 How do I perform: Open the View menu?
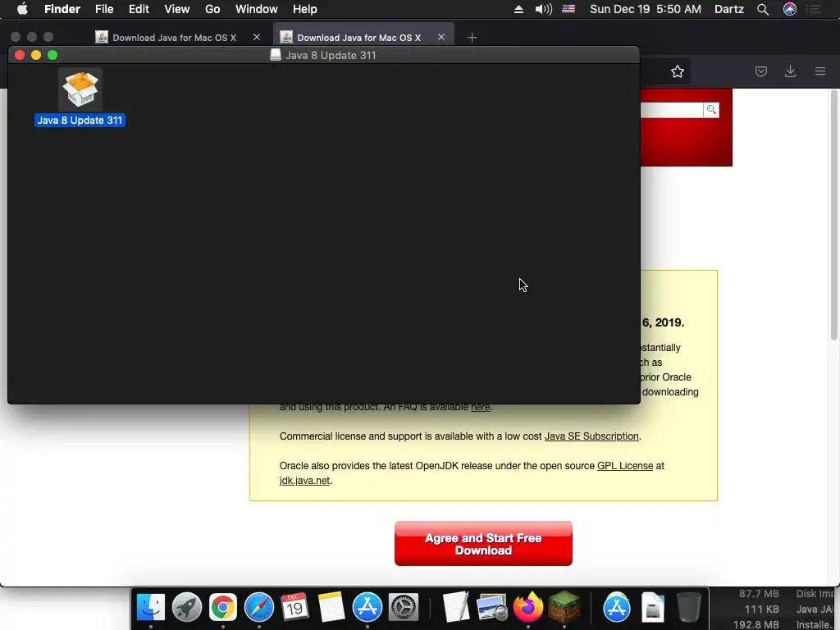click(x=177, y=9)
